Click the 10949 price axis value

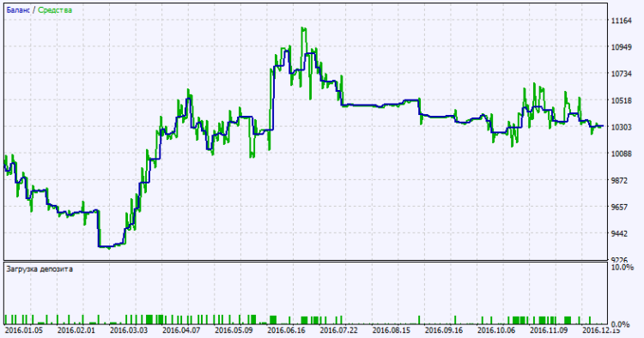pyautogui.click(x=622, y=47)
